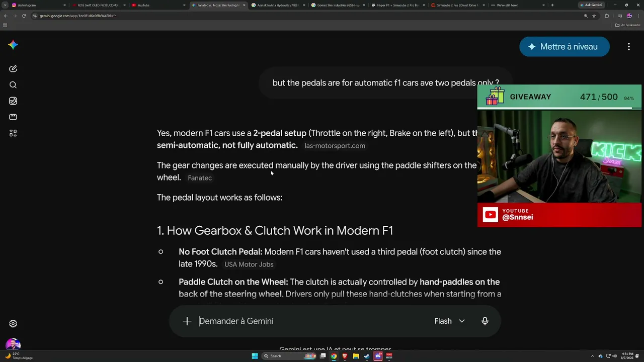Switch to the Asetek Invicta Hydraulic tab

coord(277,5)
